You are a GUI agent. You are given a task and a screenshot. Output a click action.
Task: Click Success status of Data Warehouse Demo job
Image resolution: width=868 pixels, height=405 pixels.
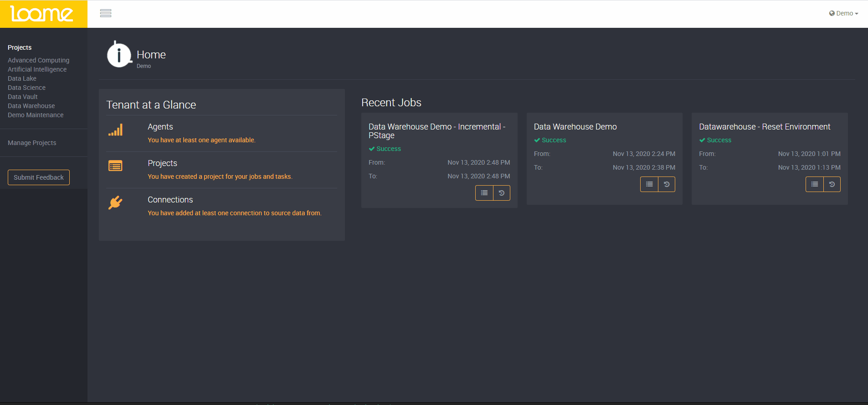(x=550, y=140)
